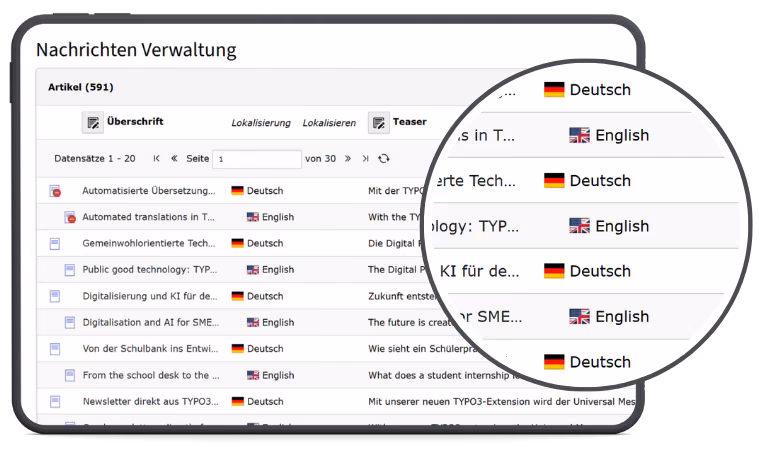The width and height of the screenshot is (760, 450).
Task: Click the edit icon beside Teaser
Action: coord(379,122)
